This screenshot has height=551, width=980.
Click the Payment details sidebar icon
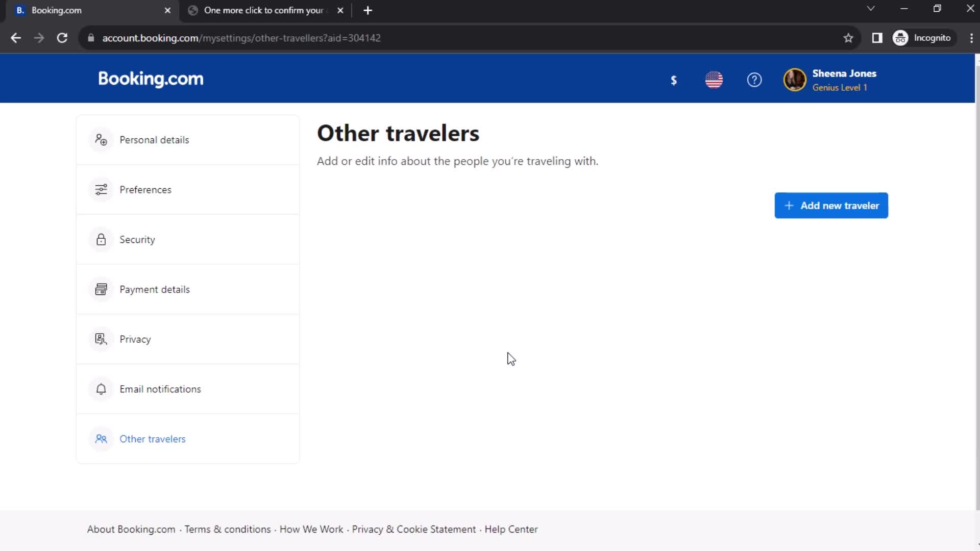point(100,289)
